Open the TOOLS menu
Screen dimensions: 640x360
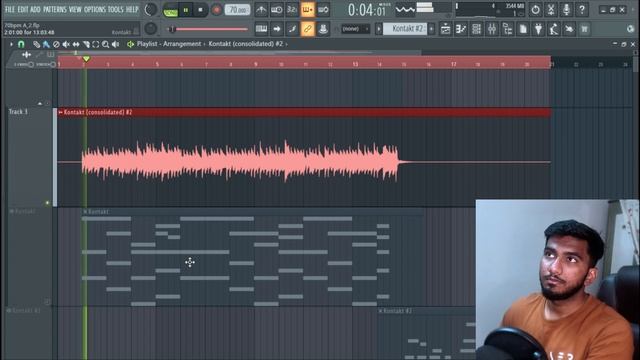[116, 9]
